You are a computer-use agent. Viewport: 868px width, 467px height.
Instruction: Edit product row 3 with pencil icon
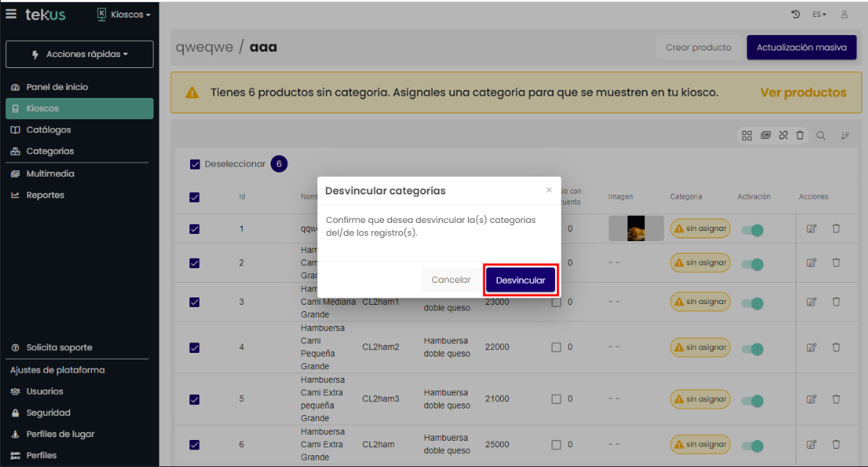click(x=811, y=302)
